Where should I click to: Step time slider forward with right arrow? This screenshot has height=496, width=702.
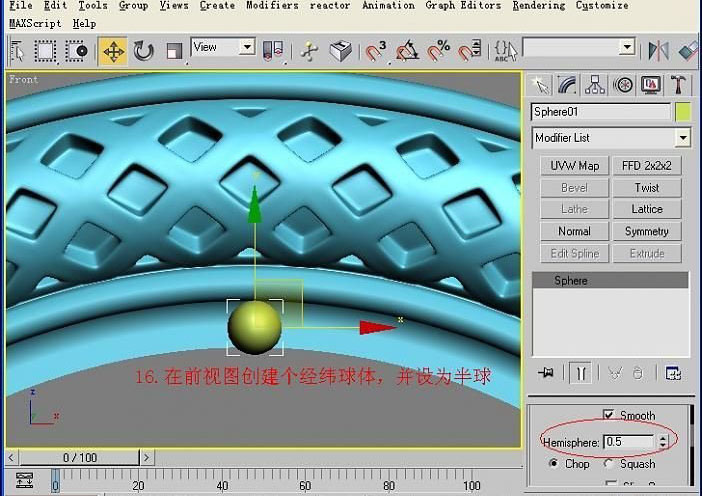click(146, 458)
